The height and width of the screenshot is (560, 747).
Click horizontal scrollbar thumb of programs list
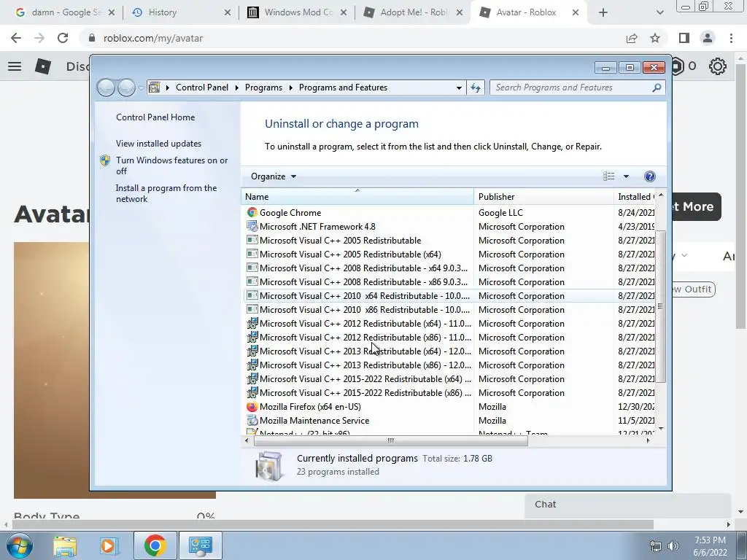(391, 441)
